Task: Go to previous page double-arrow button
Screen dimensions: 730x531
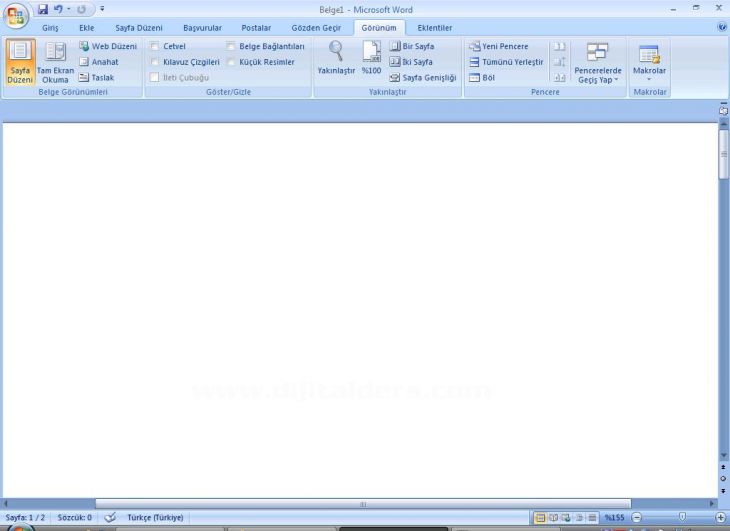Action: tap(723, 467)
